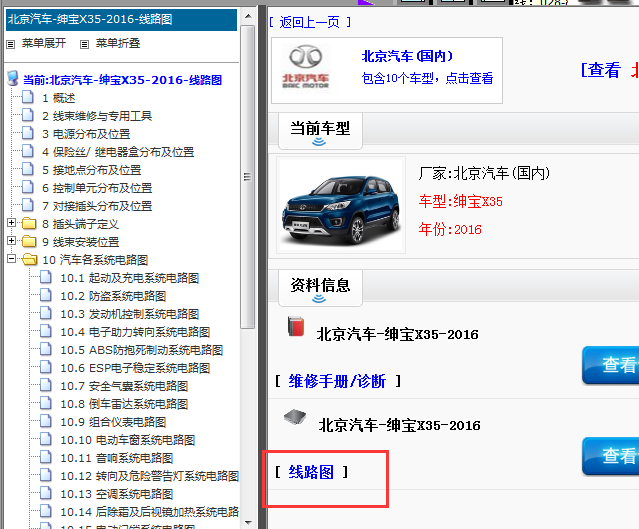Expand the 8 插头端子定义 tree node
The width and height of the screenshot is (639, 529).
click(11, 223)
